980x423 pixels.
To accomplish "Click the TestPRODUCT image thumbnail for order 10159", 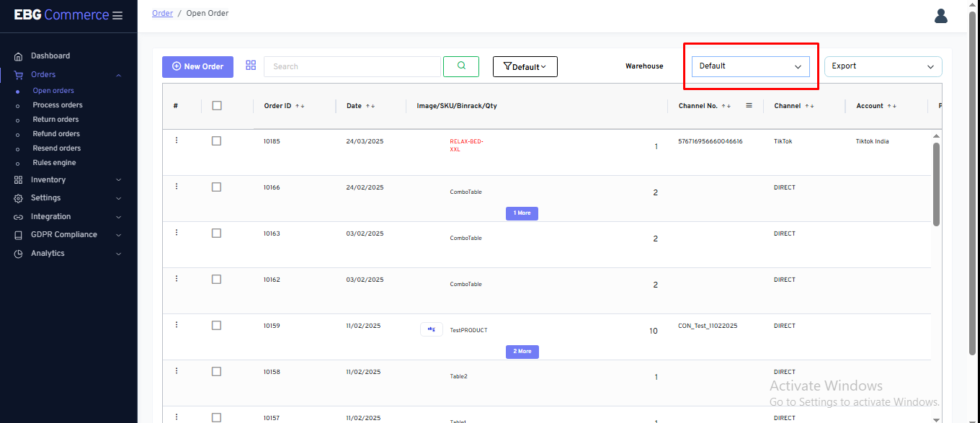I will point(431,329).
